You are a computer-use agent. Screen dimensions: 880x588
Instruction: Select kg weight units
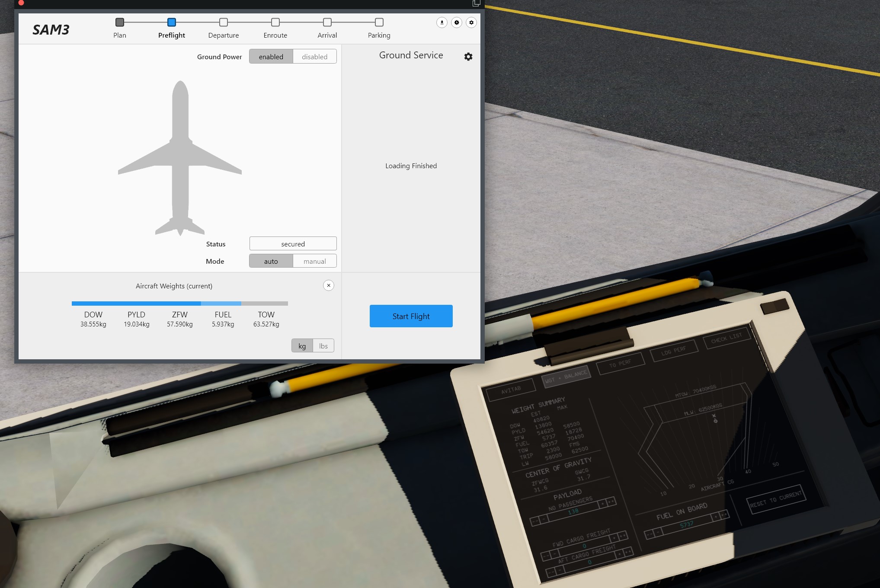(x=302, y=346)
